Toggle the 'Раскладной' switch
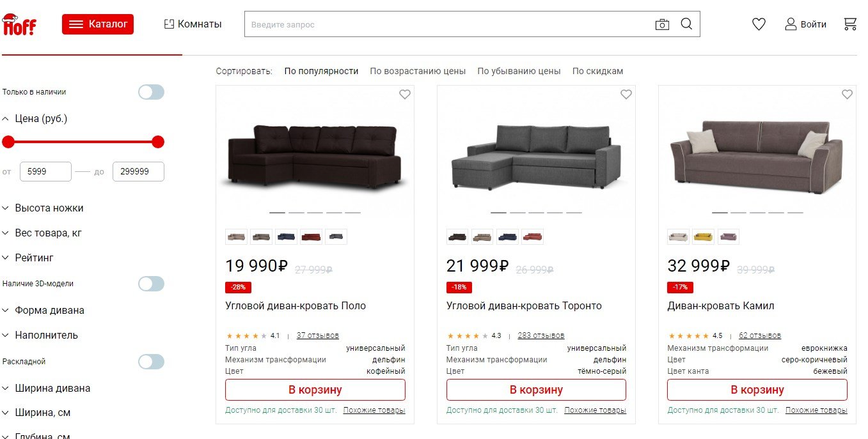The width and height of the screenshot is (868, 439). click(152, 362)
